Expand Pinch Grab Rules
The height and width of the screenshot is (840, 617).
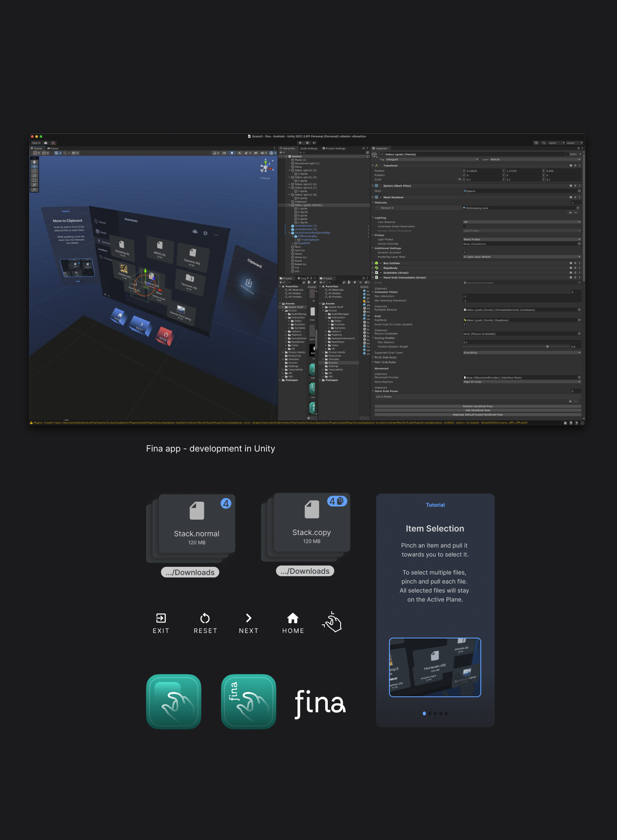coord(373,357)
